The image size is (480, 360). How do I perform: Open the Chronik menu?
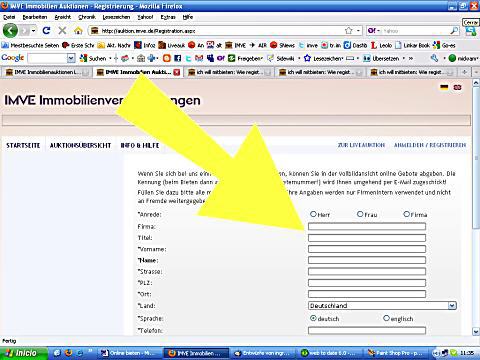(x=87, y=17)
